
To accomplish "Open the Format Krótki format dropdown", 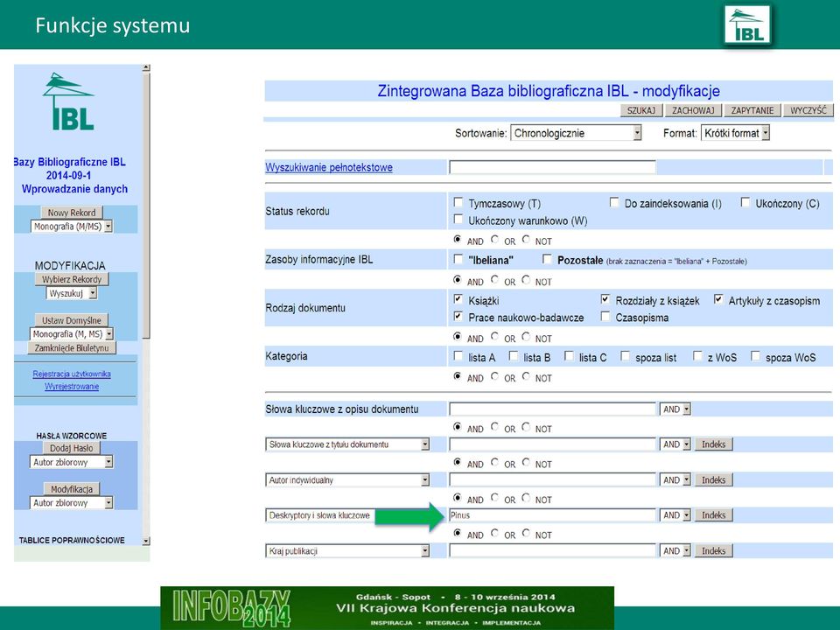I will coord(735,133).
